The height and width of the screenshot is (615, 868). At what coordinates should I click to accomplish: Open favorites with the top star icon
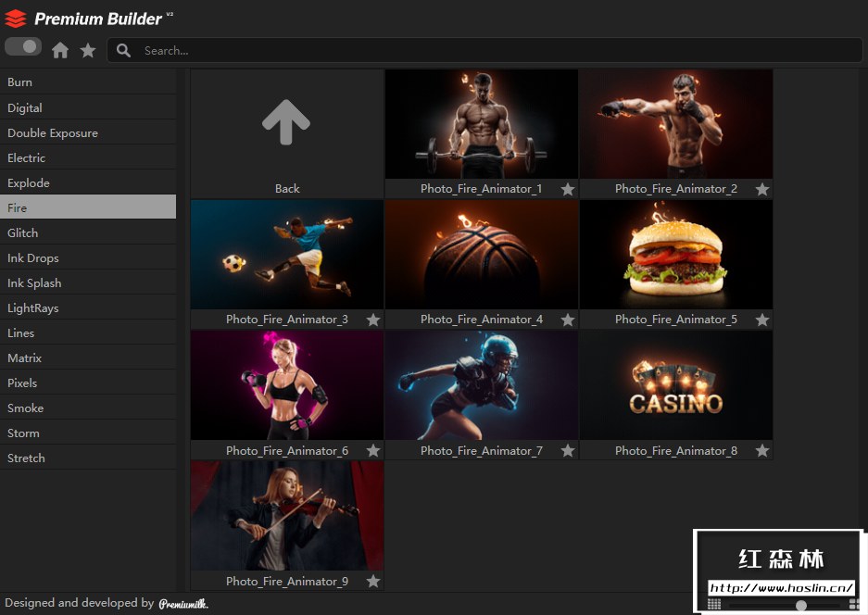click(88, 50)
